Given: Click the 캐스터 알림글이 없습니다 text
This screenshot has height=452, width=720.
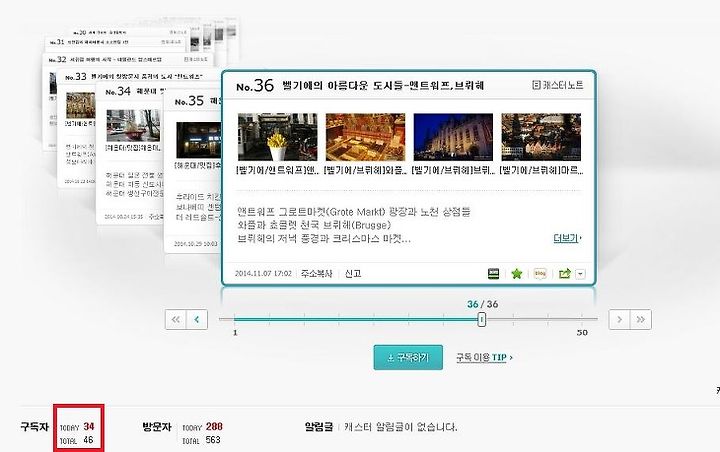Looking at the screenshot, I should 400,427.
